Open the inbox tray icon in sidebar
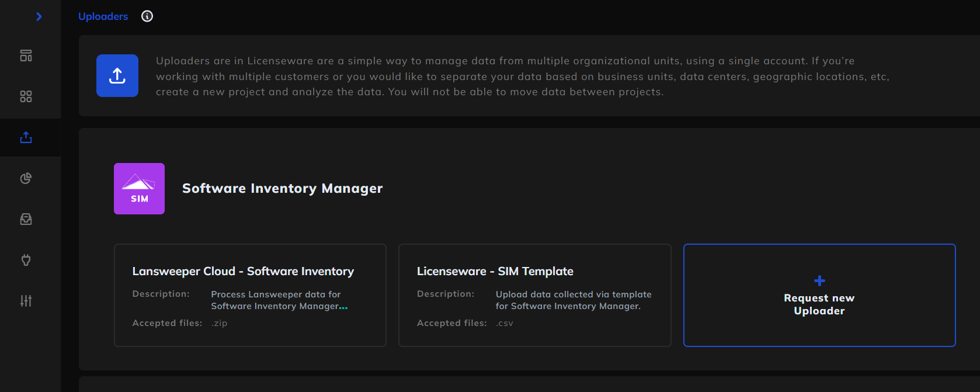Viewport: 980px width, 392px height. [x=26, y=219]
